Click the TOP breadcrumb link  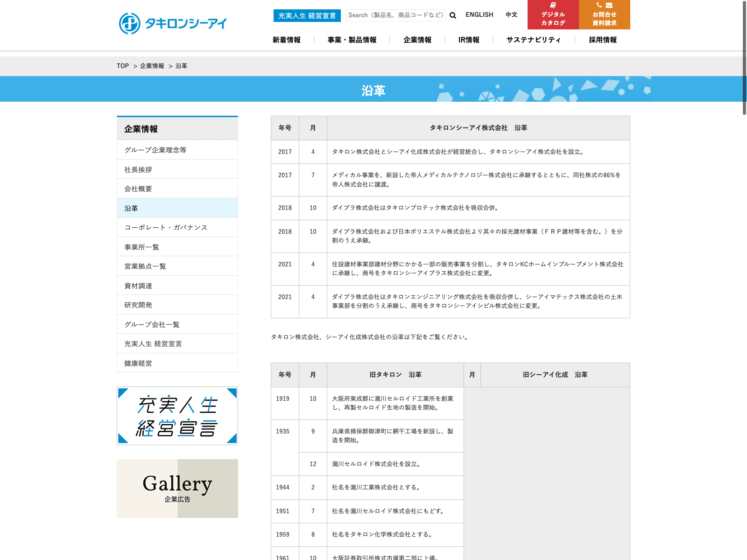click(123, 66)
